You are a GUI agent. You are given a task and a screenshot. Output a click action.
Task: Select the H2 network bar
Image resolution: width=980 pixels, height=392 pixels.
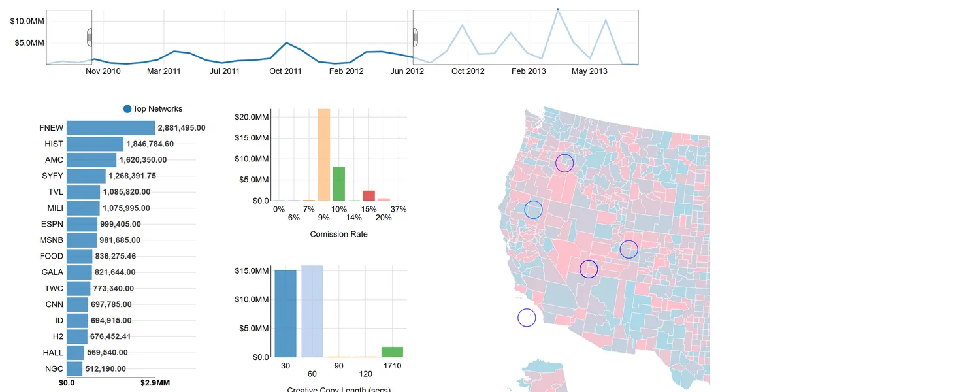click(77, 336)
